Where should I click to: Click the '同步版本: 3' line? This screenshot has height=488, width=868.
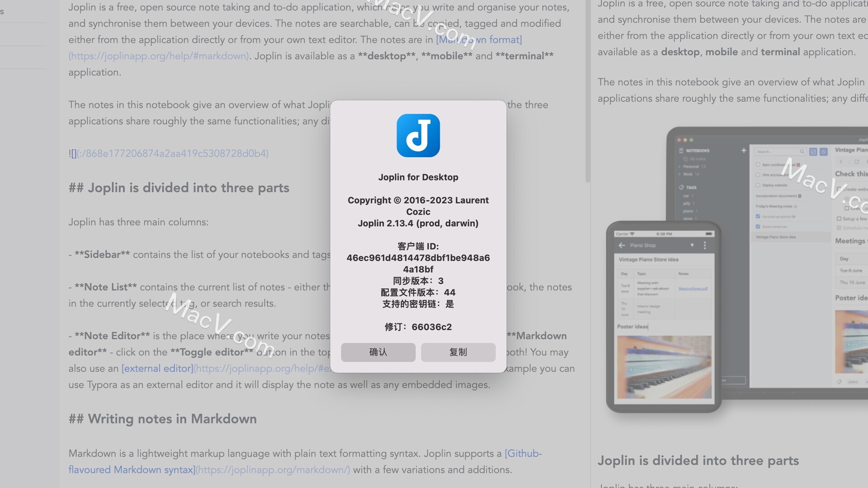click(x=418, y=281)
